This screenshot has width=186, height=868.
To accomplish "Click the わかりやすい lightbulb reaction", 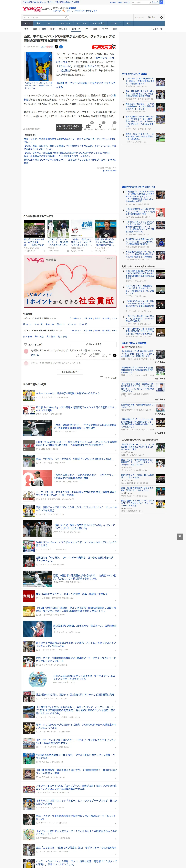I will 100,127.
